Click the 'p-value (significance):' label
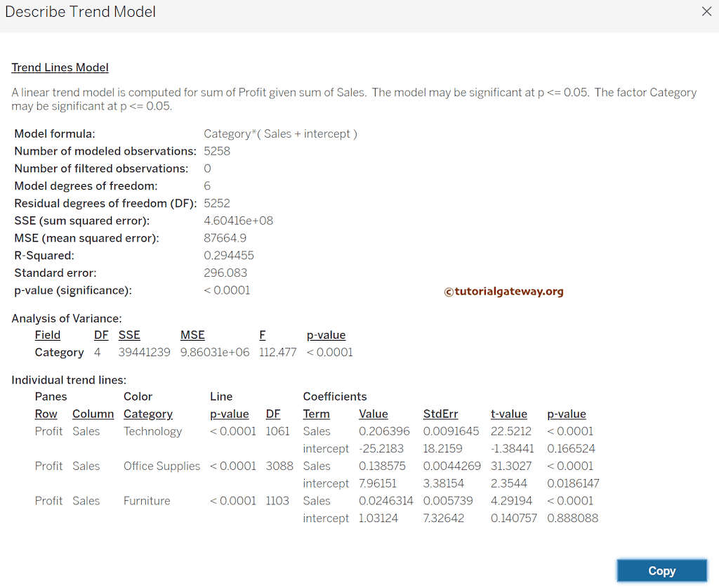719x588 pixels. click(x=73, y=290)
